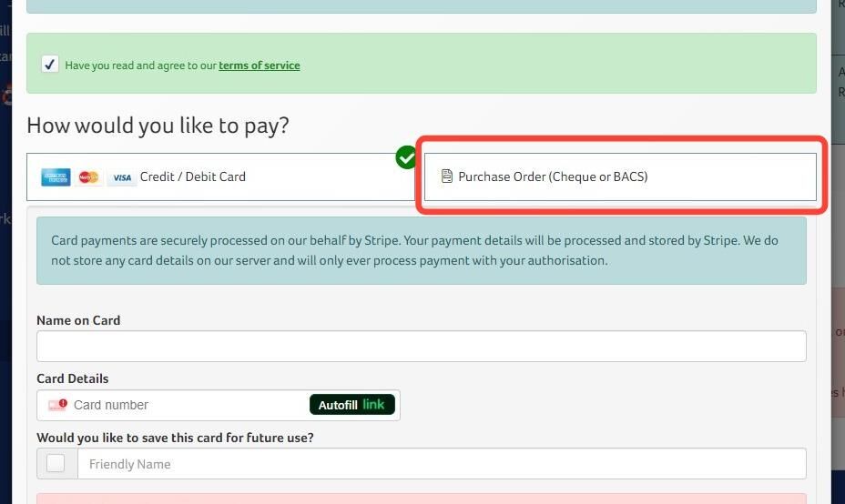Image resolution: width=845 pixels, height=504 pixels.
Task: Click the Mastercard logo icon
Action: point(88,177)
